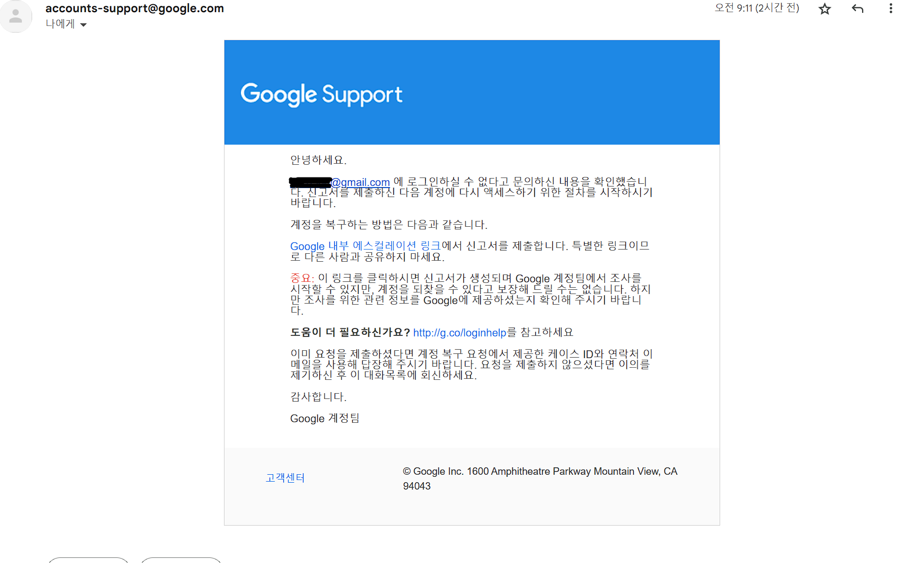924x586 pixels.
Task: Click the Google Support banner logo
Action: point(321,94)
